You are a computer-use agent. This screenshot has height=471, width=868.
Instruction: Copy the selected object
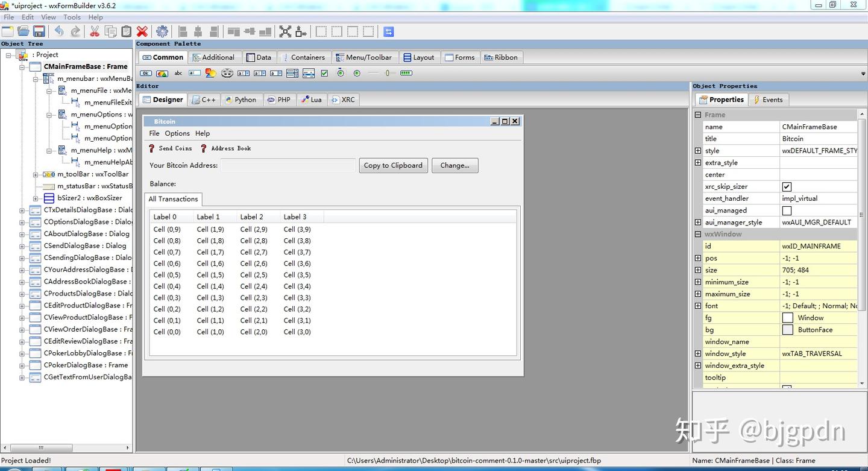click(x=111, y=31)
